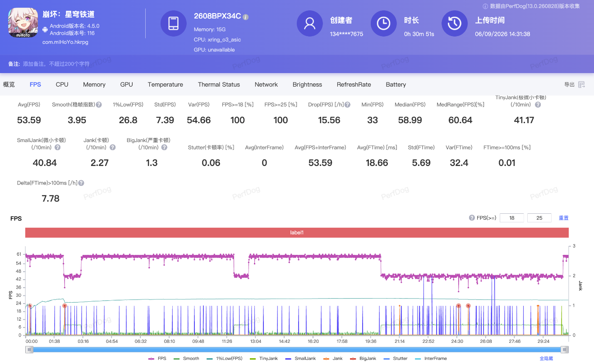
Task: Click the device tablet icon
Action: [x=174, y=23]
